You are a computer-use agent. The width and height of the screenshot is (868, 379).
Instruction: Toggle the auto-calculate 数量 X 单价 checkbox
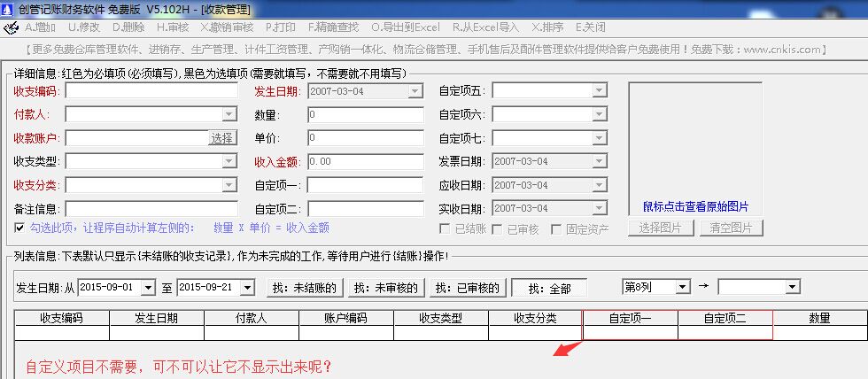pyautogui.click(x=19, y=228)
